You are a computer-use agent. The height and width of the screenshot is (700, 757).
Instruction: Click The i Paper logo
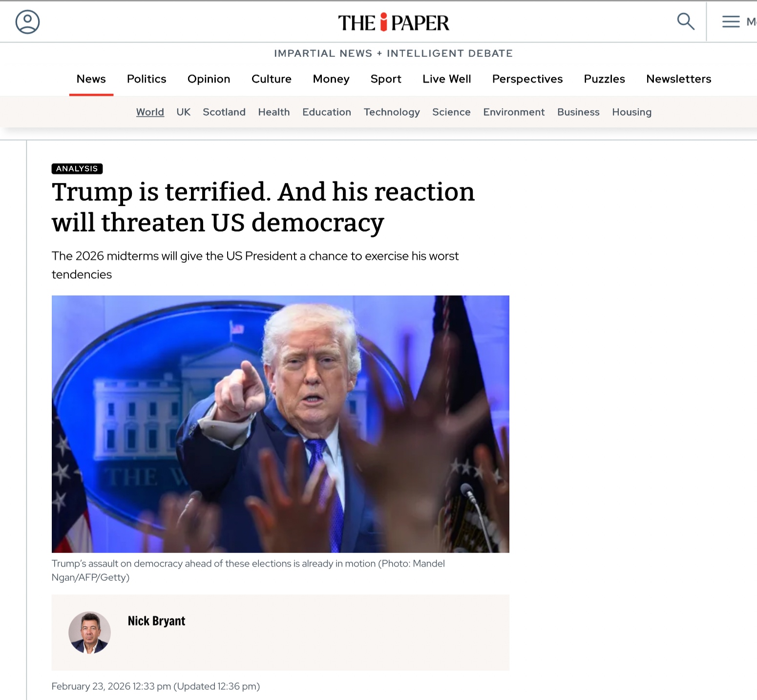[x=394, y=22]
